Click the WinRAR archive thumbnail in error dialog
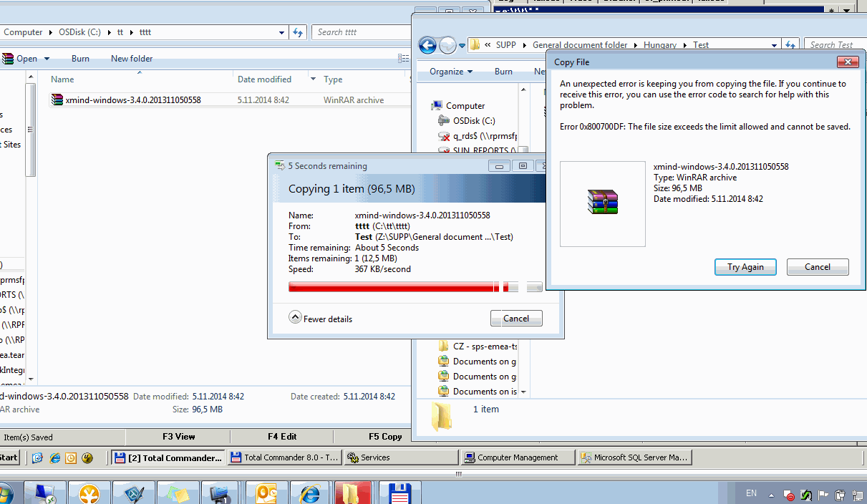The image size is (867, 504). coord(602,204)
